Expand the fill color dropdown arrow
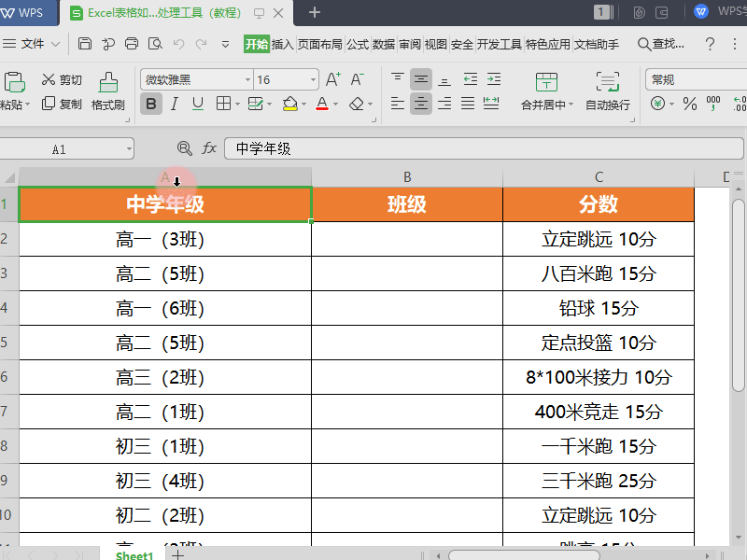Viewport: 747px width, 560px height. click(x=304, y=104)
